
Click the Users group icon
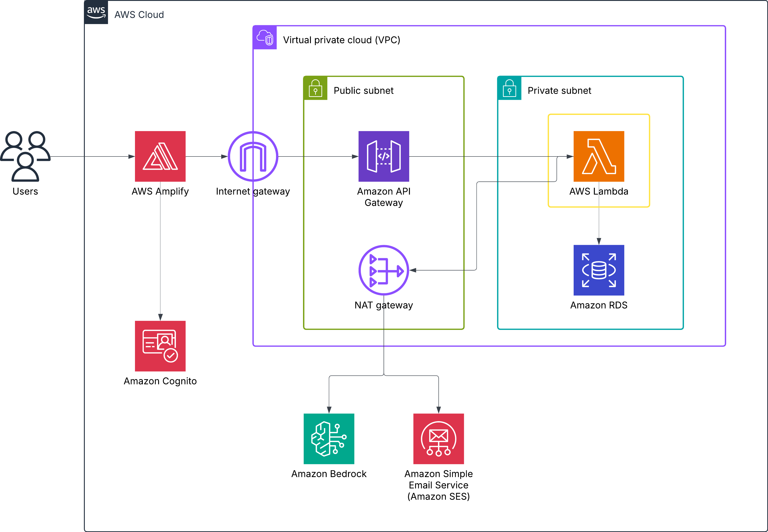[x=25, y=156]
